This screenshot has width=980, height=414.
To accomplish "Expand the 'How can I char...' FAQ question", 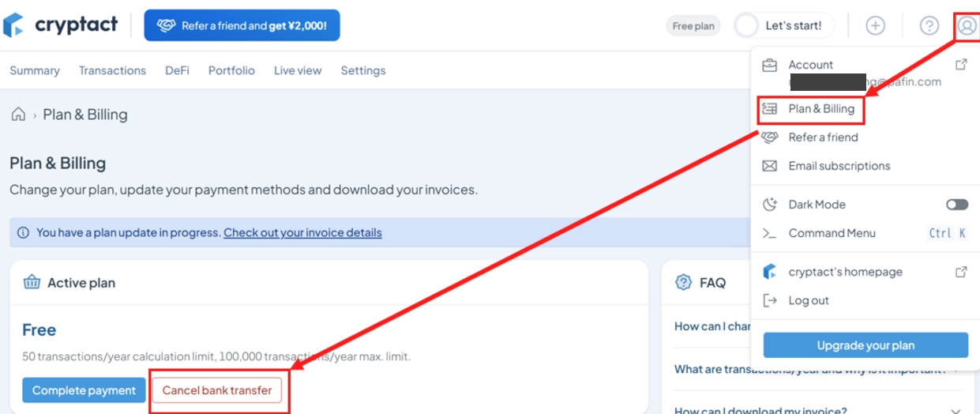I will [x=713, y=326].
